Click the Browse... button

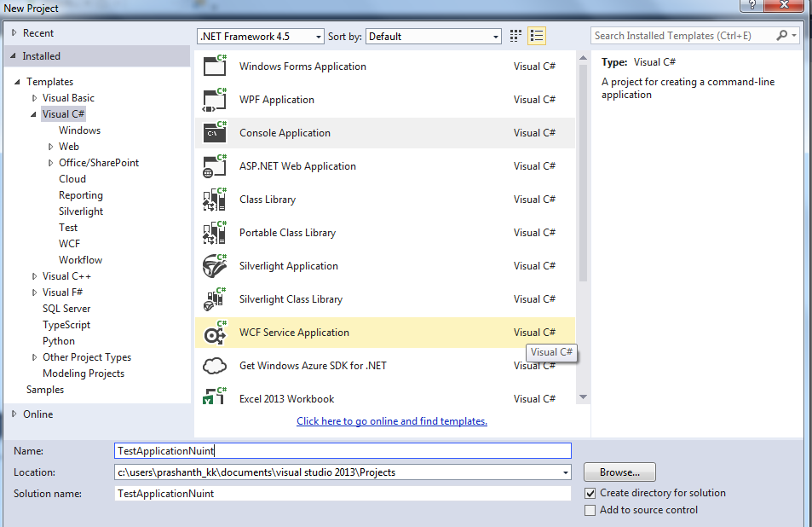point(619,472)
